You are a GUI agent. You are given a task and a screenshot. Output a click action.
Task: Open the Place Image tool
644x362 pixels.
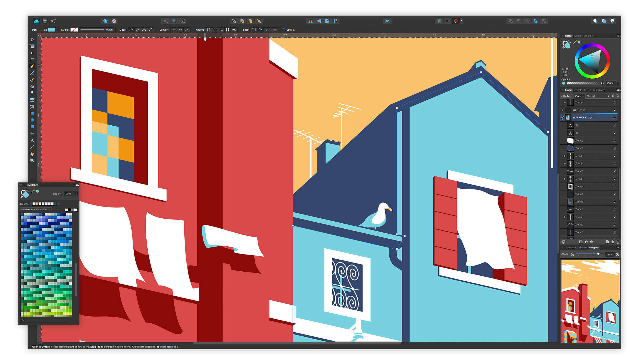point(32,100)
